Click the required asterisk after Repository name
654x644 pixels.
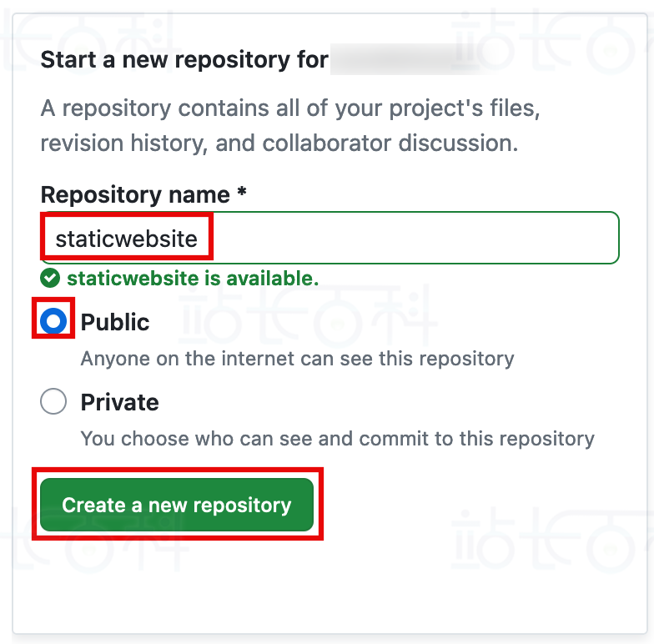pos(242,194)
